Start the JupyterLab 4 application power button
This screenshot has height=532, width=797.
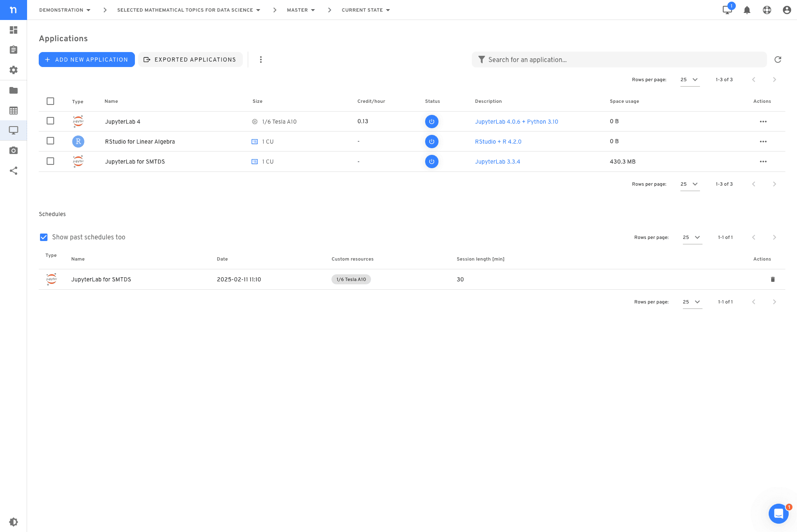coord(432,122)
